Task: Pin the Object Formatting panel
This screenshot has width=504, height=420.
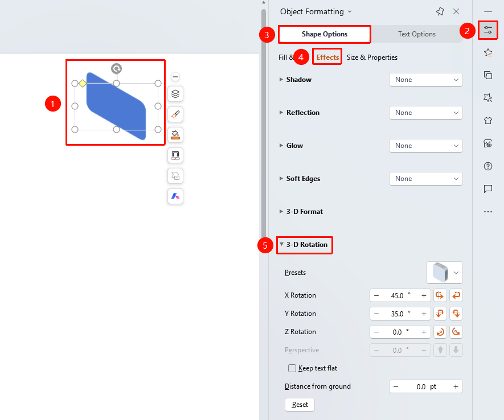Action: coord(440,11)
